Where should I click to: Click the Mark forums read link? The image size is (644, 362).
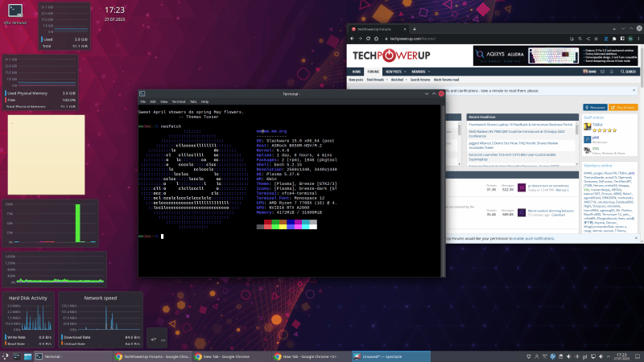point(446,80)
